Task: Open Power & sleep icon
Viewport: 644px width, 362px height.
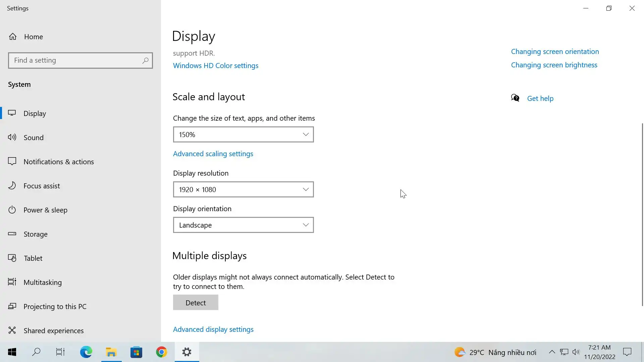Action: 12,210
